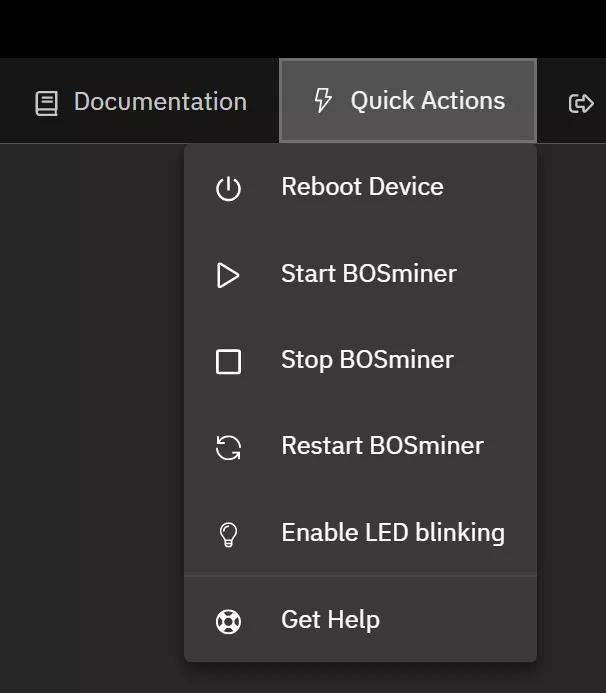Click the circular arrows Restart BOSminer icon
This screenshot has width=606, height=693.
pos(228,447)
